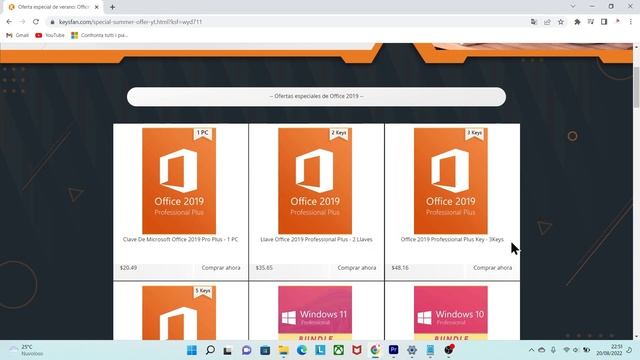This screenshot has width=640, height=360.
Task: Click the address bar URL
Action: [x=131, y=22]
